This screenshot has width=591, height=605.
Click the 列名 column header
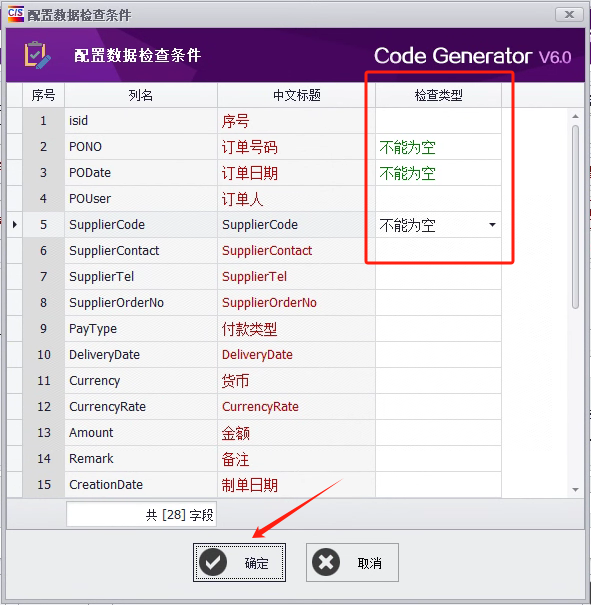coord(141,95)
